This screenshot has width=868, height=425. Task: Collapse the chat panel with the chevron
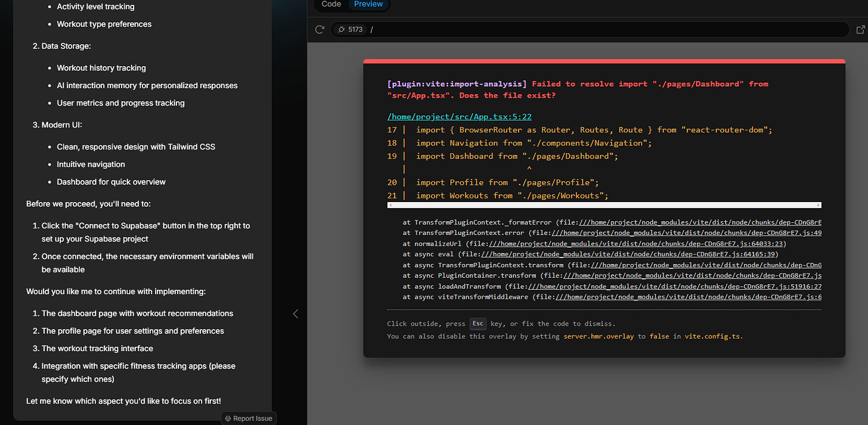(x=295, y=314)
